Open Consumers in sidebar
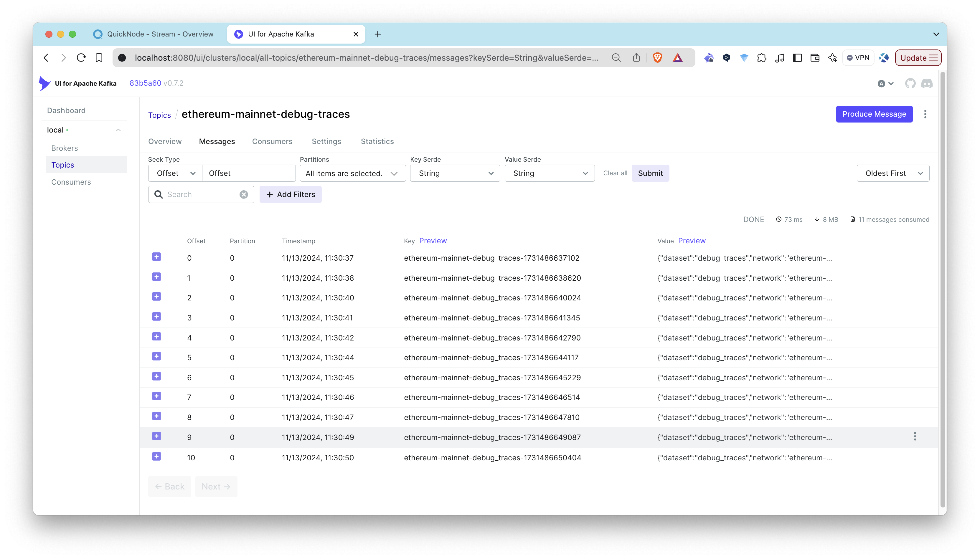 pyautogui.click(x=71, y=182)
